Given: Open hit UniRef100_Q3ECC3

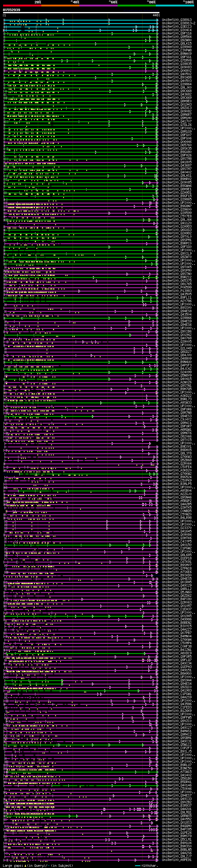Looking at the screenshot, I should point(177,26).
